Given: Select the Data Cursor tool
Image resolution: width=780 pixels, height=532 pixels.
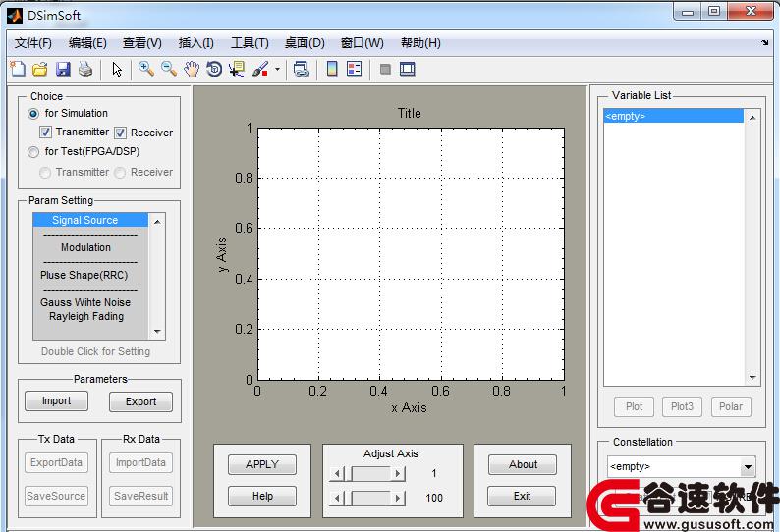Looking at the screenshot, I should click(x=237, y=69).
